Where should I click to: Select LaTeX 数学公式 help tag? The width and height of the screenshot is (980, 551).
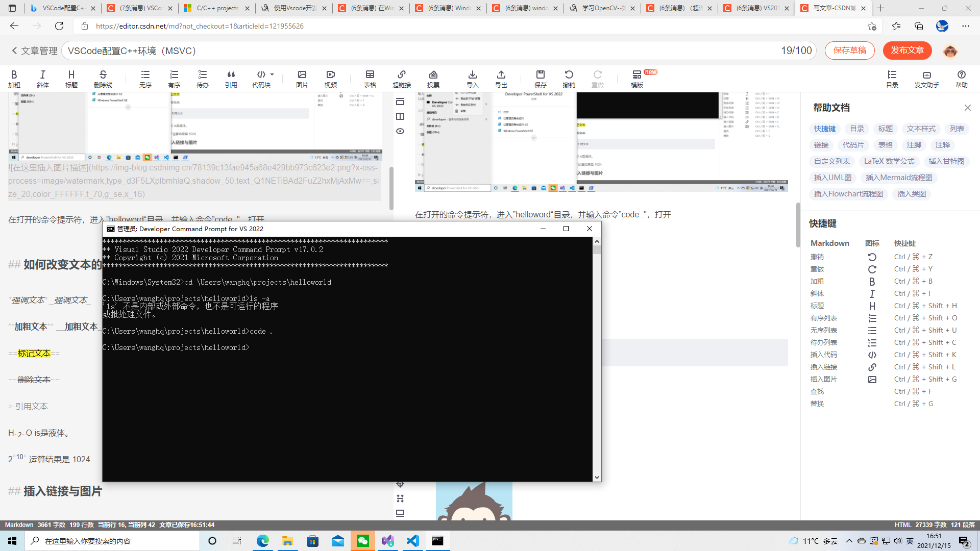tap(890, 161)
